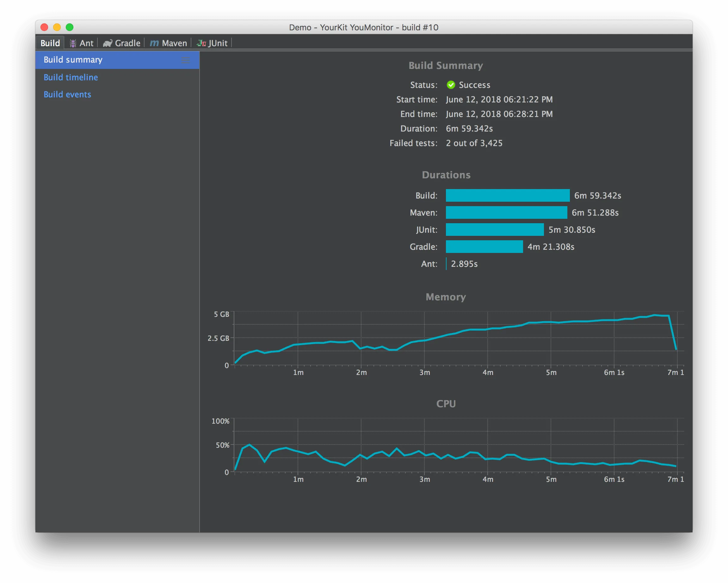Click the JUnit tab icon

coord(201,43)
